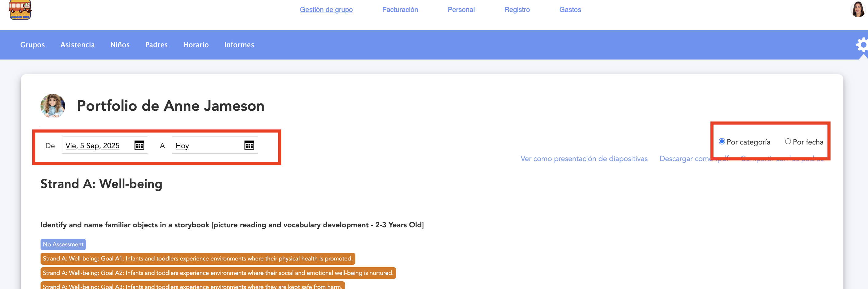Open calendar picker for the De date
The image size is (868, 289).
(139, 145)
